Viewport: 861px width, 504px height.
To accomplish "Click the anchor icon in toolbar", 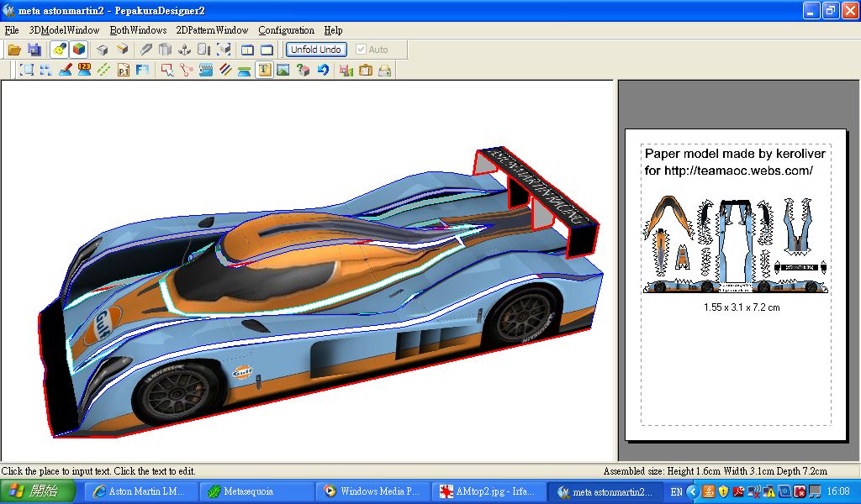I will point(185,50).
